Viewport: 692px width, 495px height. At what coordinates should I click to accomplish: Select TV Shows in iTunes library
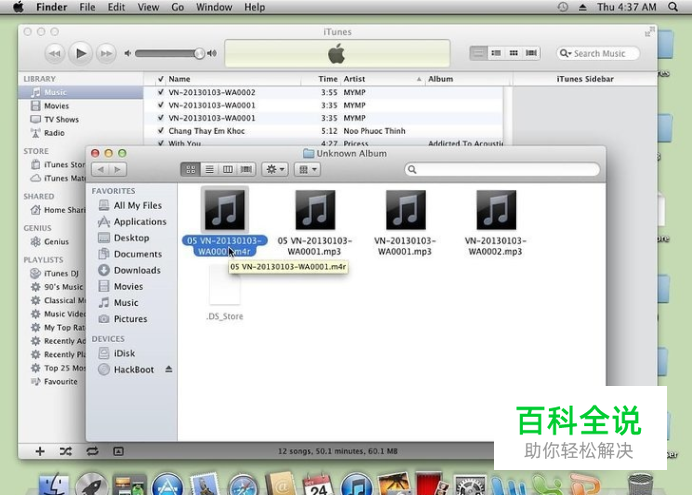point(61,120)
